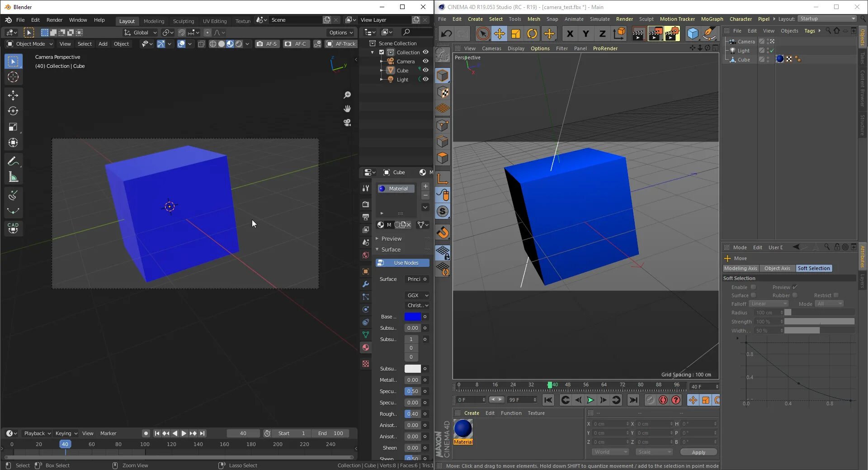The height and width of the screenshot is (470, 868).
Task: Select the Scale tool in Cinema 4D toolbar
Action: 516,33
